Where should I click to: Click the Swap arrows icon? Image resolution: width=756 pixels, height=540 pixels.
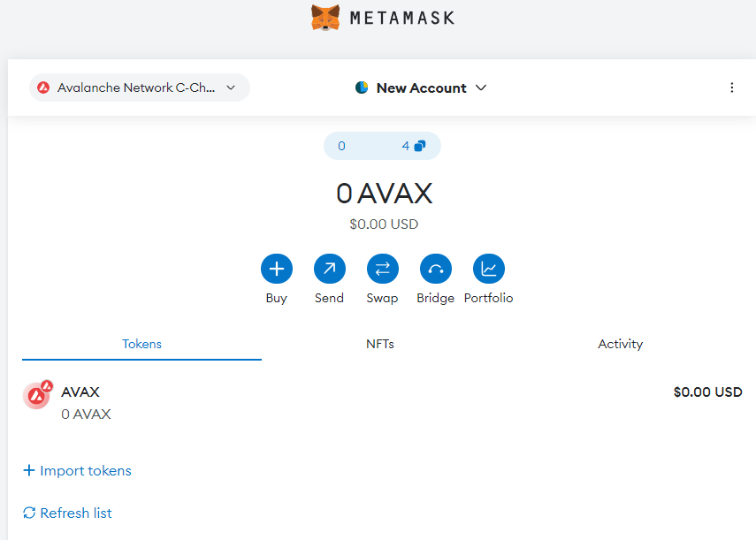(383, 269)
